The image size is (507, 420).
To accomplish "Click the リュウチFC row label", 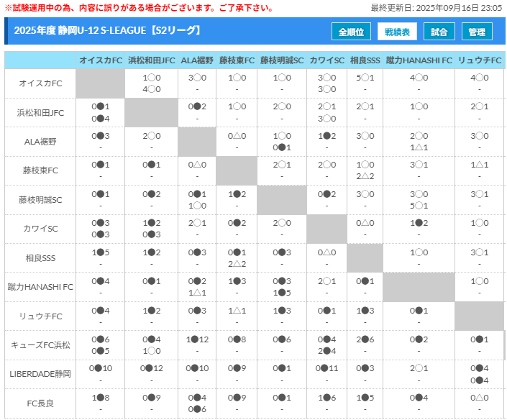I will 40,316.
